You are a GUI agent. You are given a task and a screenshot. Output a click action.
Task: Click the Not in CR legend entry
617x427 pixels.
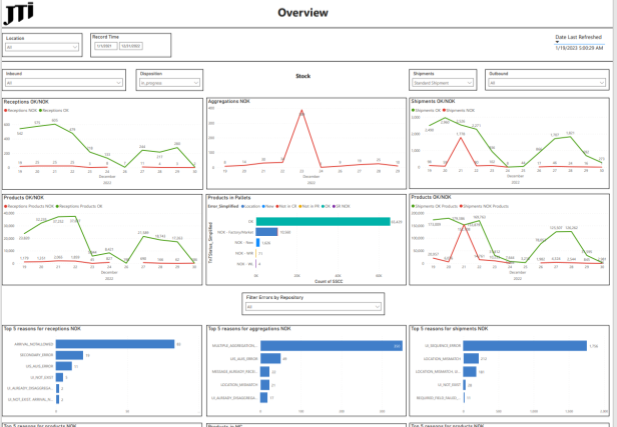tap(286, 206)
